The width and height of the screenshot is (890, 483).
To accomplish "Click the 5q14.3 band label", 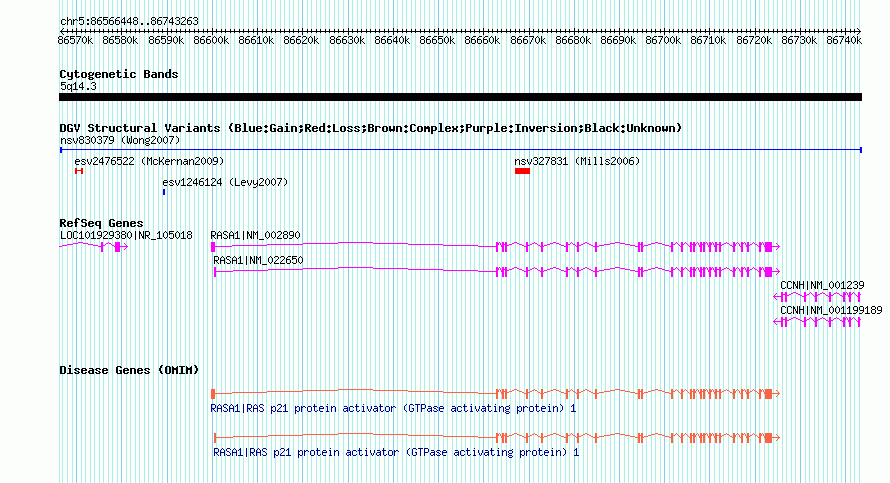I will tap(78, 86).
